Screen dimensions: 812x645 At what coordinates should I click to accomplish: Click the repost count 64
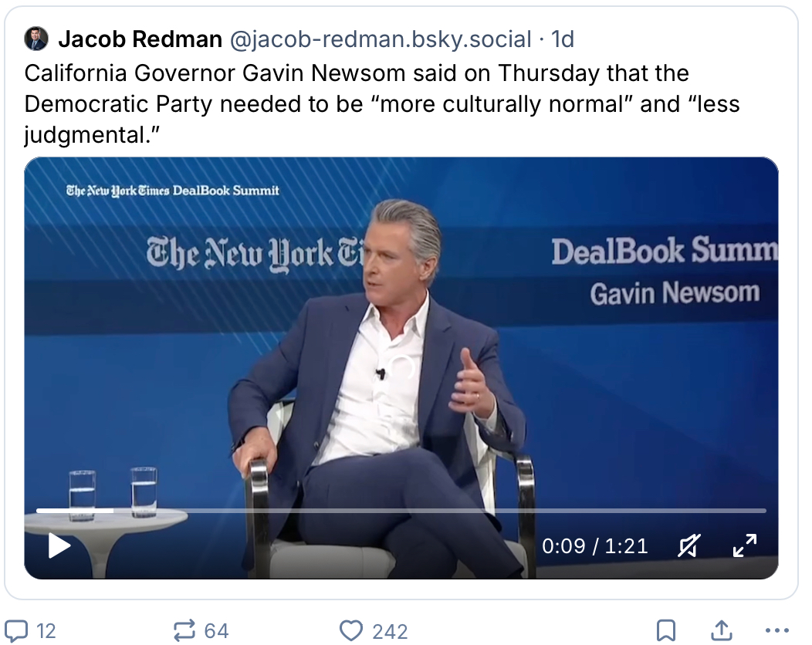pos(216,631)
